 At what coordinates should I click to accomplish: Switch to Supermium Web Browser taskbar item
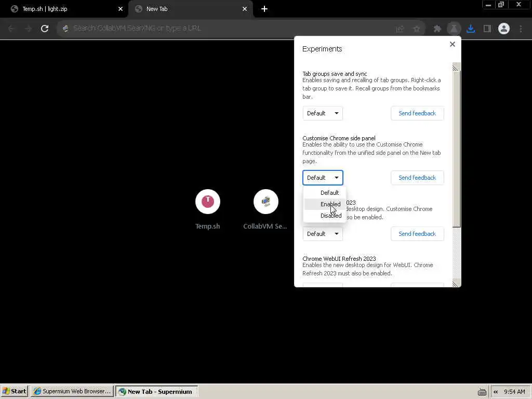click(72, 391)
